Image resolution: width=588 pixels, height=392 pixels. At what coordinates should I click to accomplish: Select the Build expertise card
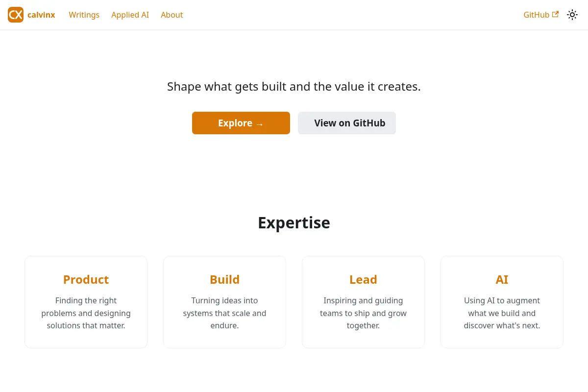pos(224,302)
